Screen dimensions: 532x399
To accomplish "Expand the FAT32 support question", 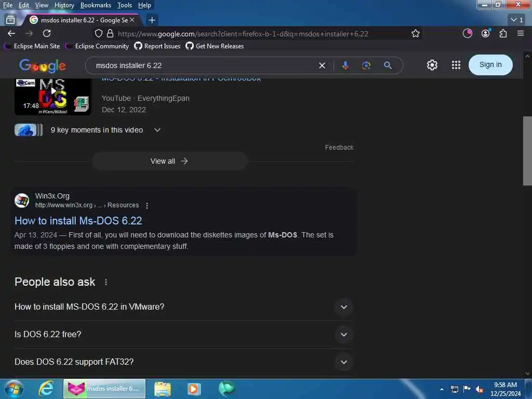I will tap(344, 362).
